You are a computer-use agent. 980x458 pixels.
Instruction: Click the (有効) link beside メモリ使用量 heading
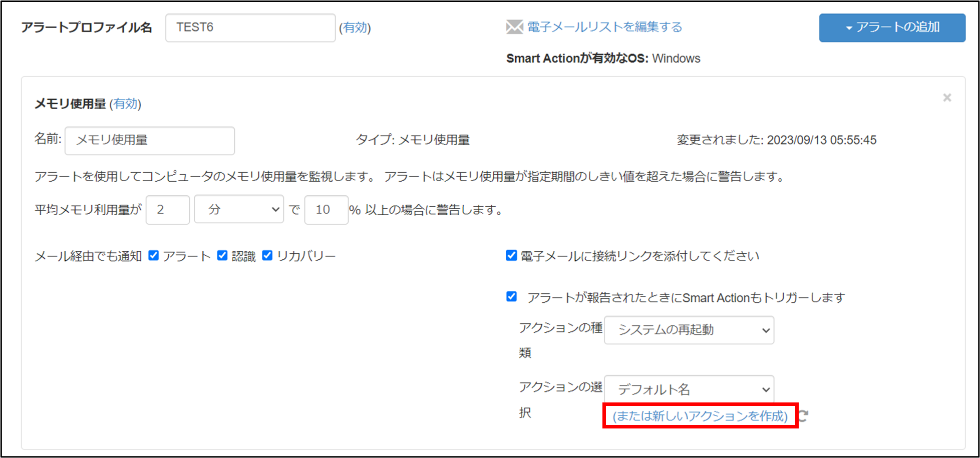125,104
